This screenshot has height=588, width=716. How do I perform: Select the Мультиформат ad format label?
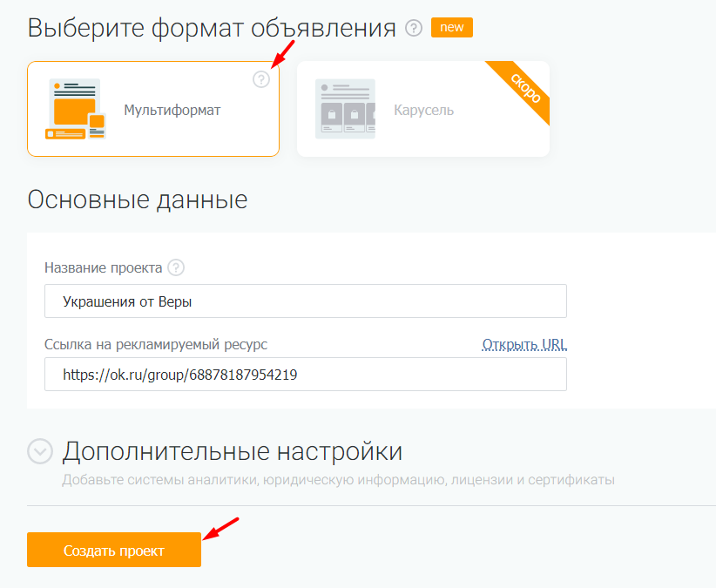[172, 111]
